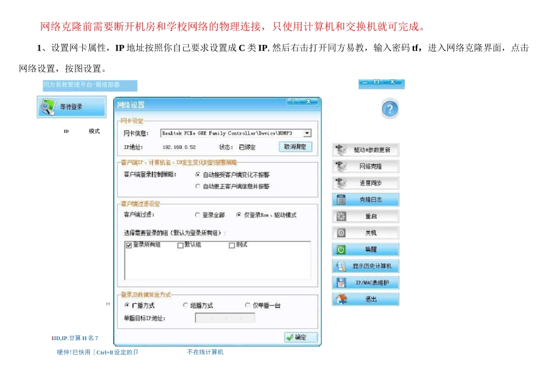The image size is (554, 392).
Task: Check the 默认组 checkbox
Action: (181, 246)
